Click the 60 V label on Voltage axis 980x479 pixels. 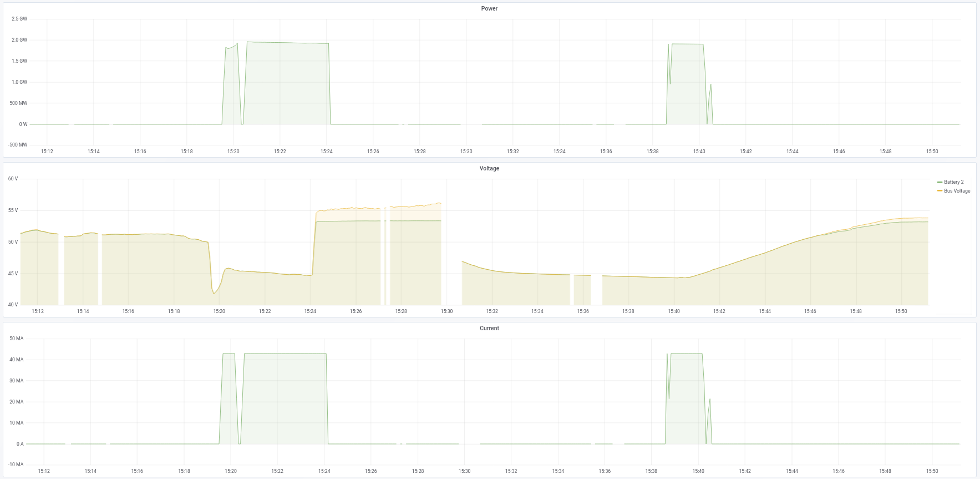coord(13,179)
